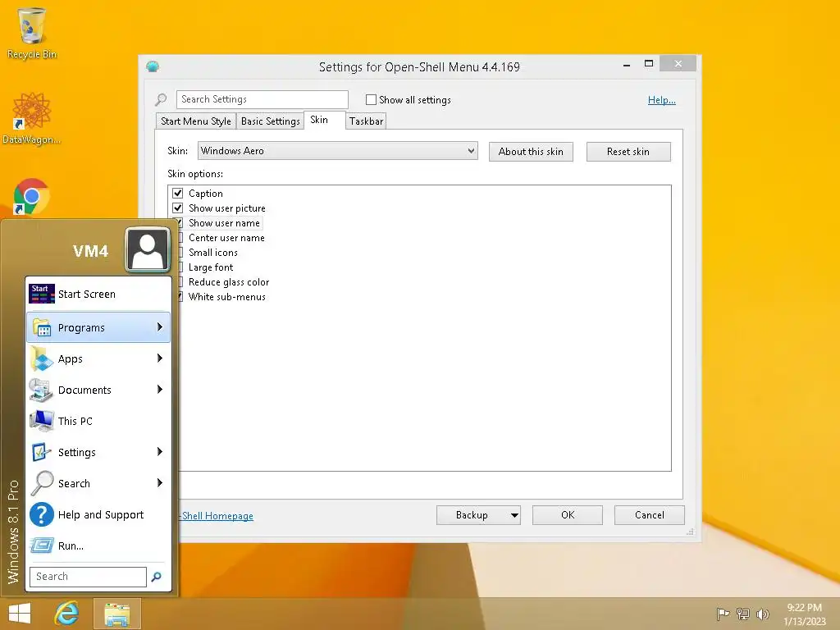The image size is (840, 630).
Task: Launch Internet Explorer from taskbar
Action: click(66, 614)
